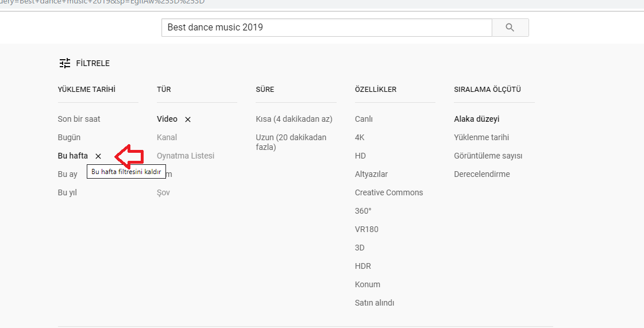Filter duration Kısa (4 dakikadan az)

coord(294,119)
